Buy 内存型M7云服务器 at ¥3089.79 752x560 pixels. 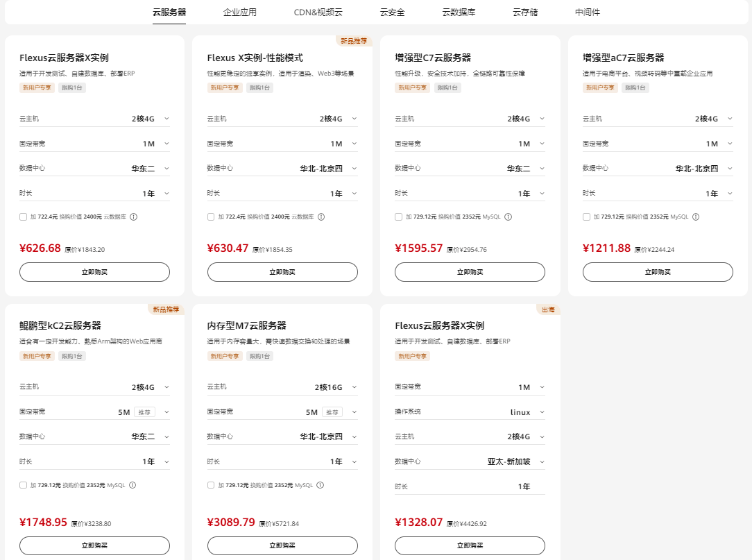click(282, 545)
